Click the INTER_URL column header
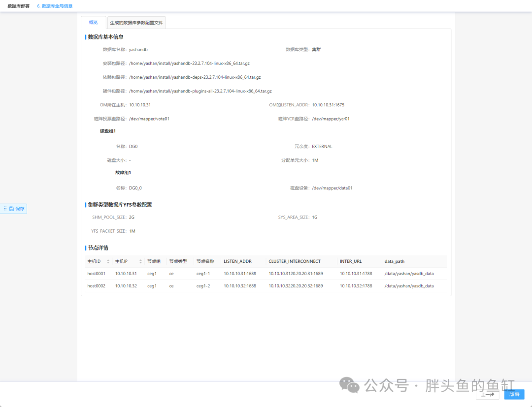The width and height of the screenshot is (532, 407). 351,261
